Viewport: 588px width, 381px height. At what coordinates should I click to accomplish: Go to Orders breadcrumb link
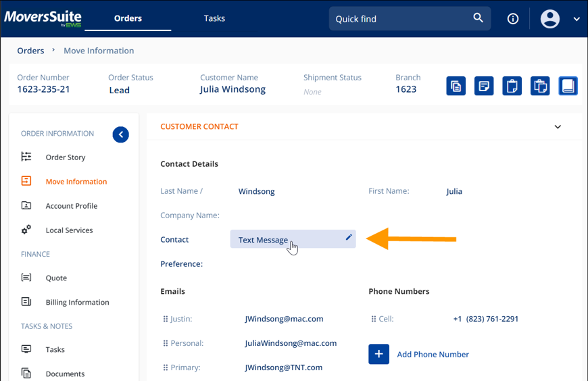point(30,51)
